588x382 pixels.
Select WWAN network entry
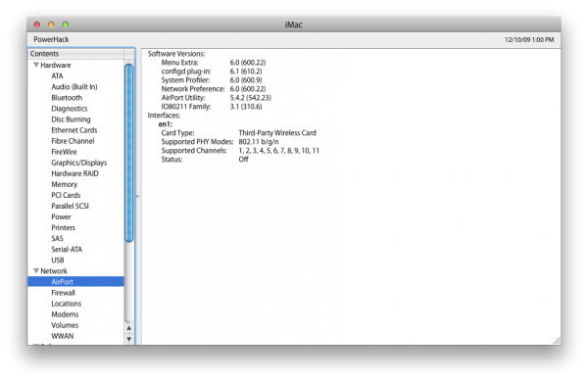(x=63, y=336)
